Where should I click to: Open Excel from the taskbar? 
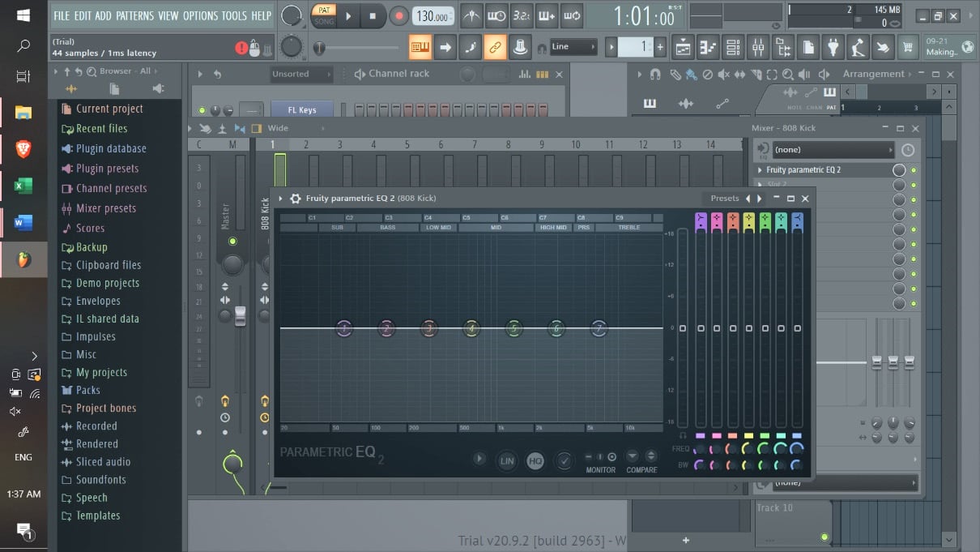click(23, 186)
